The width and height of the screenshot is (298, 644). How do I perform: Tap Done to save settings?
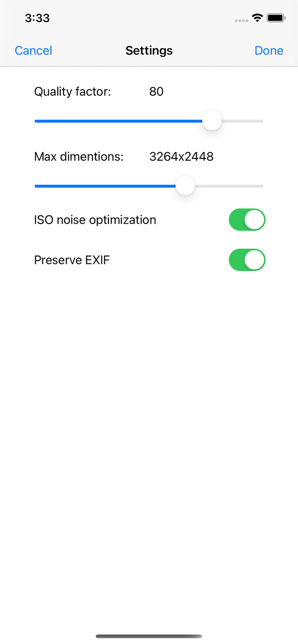coord(269,50)
